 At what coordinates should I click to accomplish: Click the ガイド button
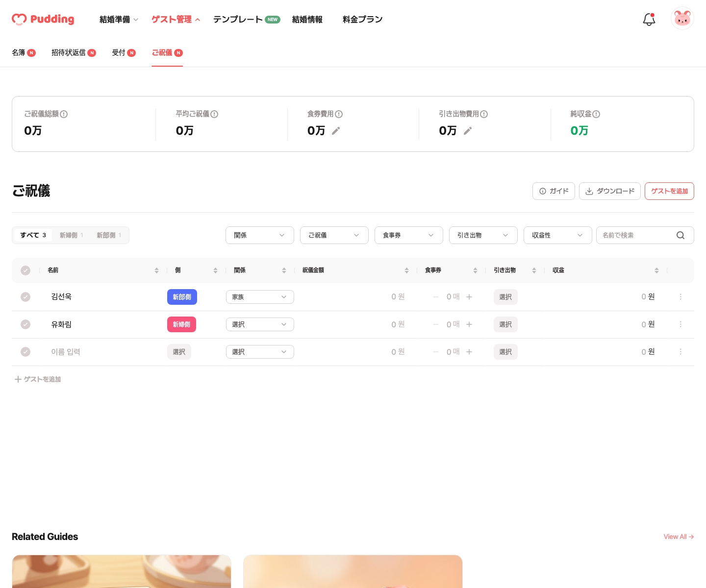click(x=554, y=191)
